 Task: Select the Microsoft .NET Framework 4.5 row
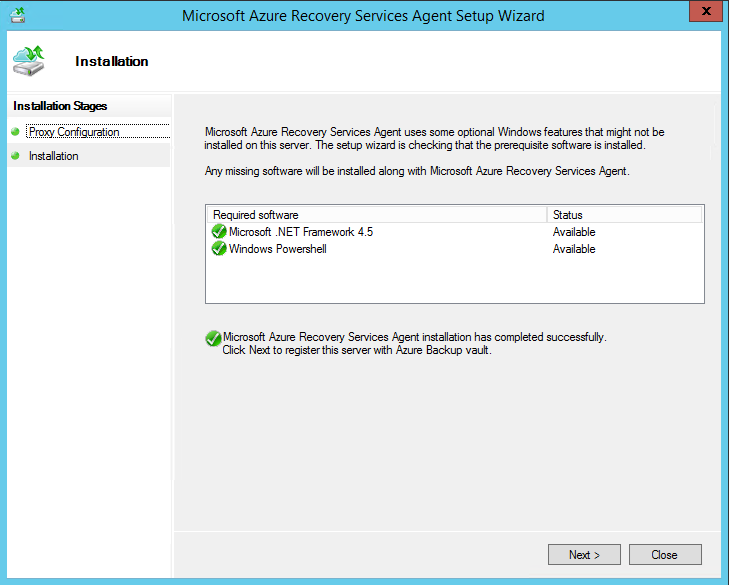pyautogui.click(x=301, y=232)
